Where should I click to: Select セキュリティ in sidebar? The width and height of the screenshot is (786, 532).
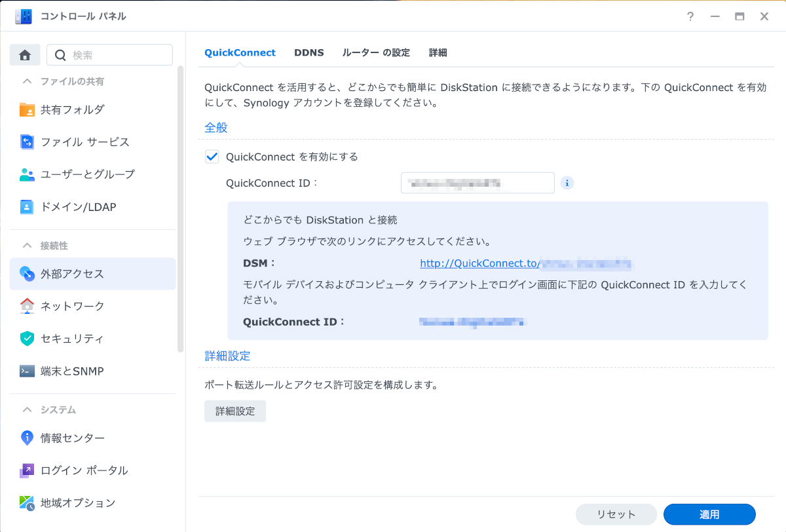pos(92,339)
